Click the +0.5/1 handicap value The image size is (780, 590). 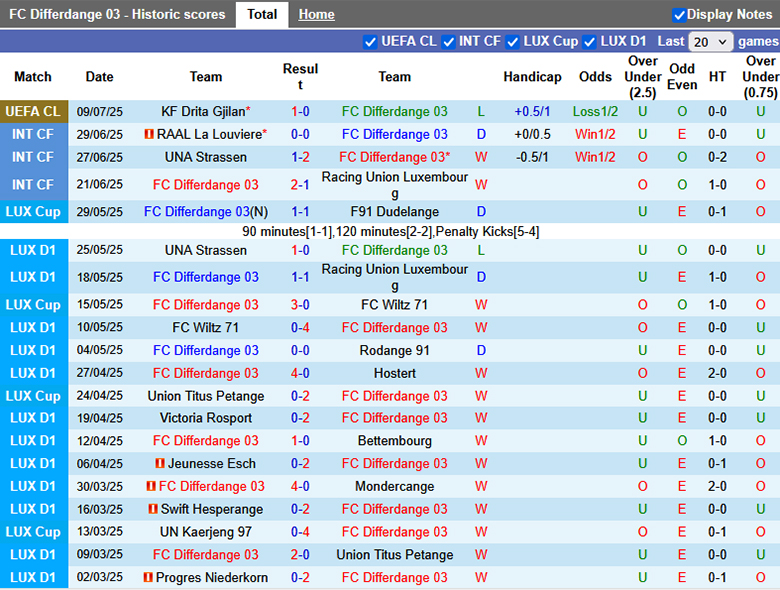[532, 111]
